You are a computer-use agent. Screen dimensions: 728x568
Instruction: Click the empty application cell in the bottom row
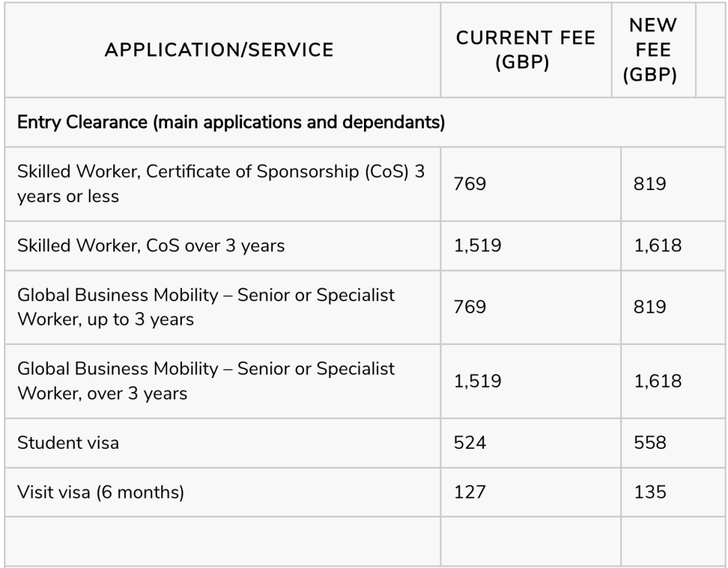pos(222,540)
